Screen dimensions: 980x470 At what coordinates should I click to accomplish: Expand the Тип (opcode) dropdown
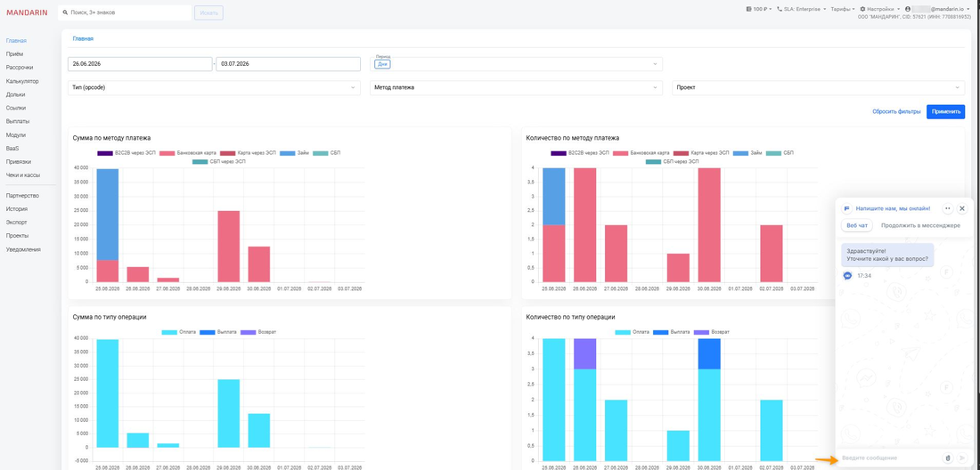[x=214, y=88]
